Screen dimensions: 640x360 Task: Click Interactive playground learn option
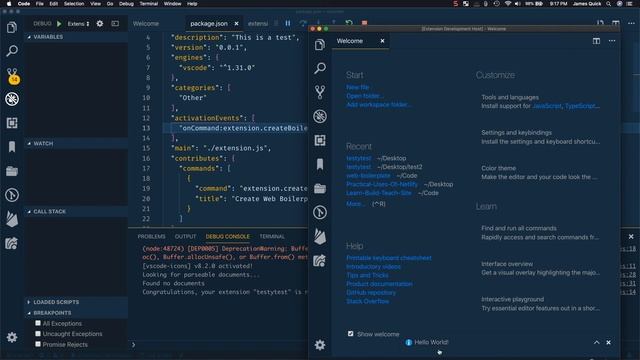coord(540,304)
